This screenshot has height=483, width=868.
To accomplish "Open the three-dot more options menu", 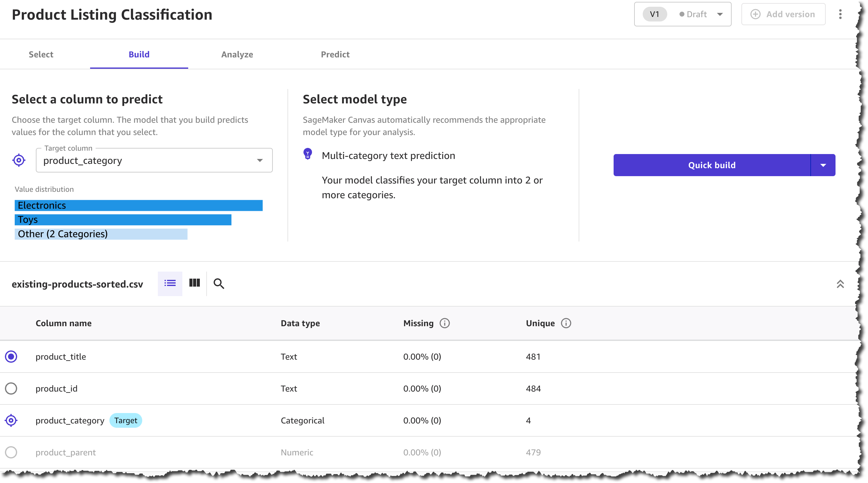I will coord(840,14).
